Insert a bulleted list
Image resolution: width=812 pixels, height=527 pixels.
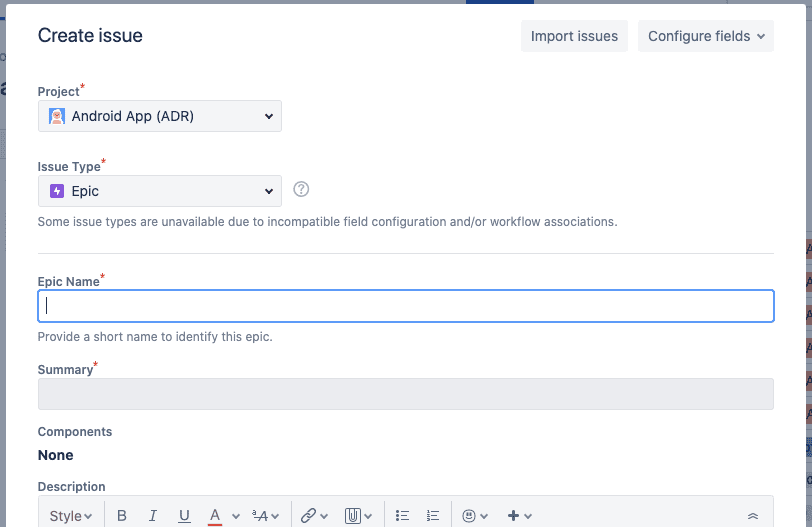point(402,516)
